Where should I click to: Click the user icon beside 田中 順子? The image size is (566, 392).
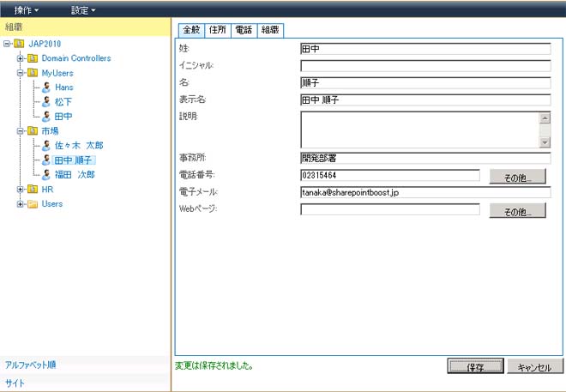45,160
